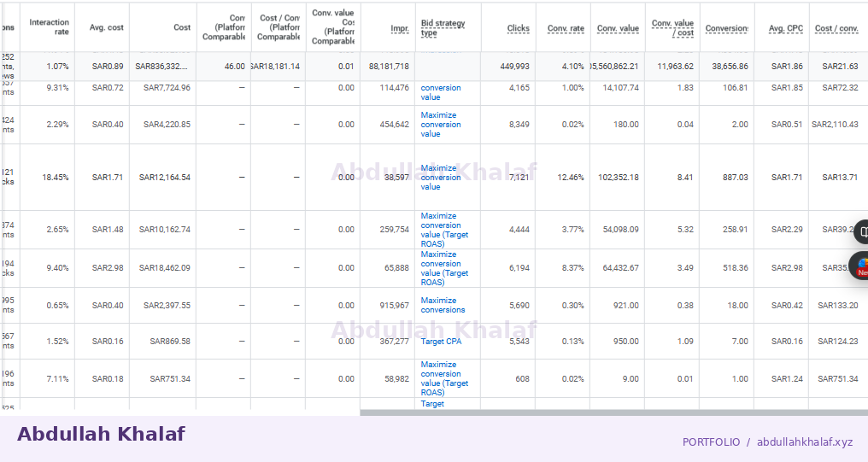The height and width of the screenshot is (462, 868).
Task: Click the SAR13.71 cost per conversion cell
Action: [840, 178]
